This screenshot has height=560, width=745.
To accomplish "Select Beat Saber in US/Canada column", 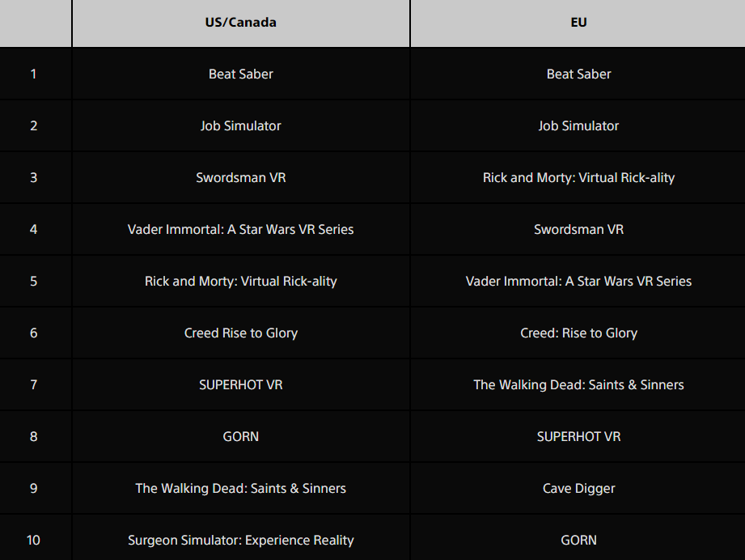I will pos(241,74).
